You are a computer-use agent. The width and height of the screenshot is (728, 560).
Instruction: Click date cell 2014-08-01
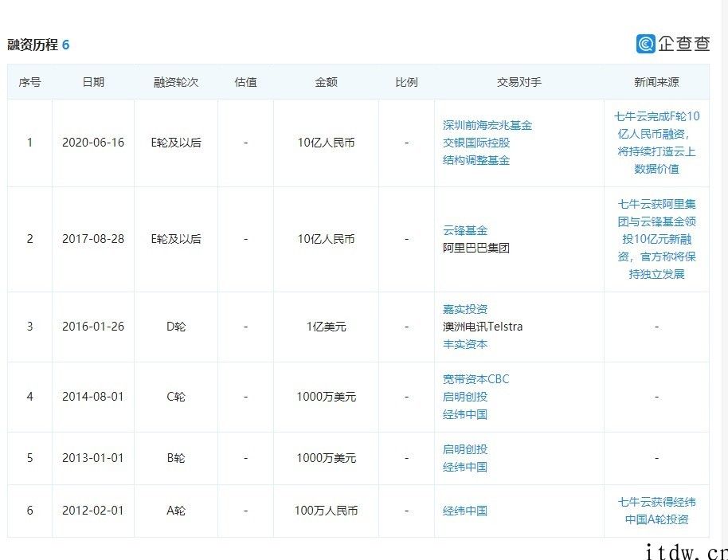(x=93, y=397)
